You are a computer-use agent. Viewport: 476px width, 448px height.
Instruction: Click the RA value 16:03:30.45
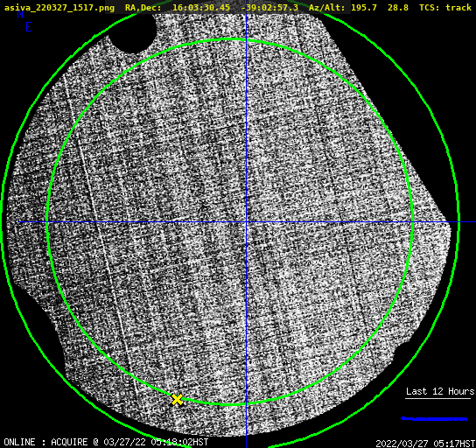(x=201, y=8)
